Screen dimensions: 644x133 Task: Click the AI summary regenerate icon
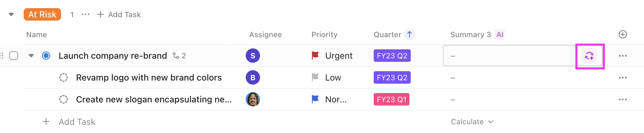[589, 56]
